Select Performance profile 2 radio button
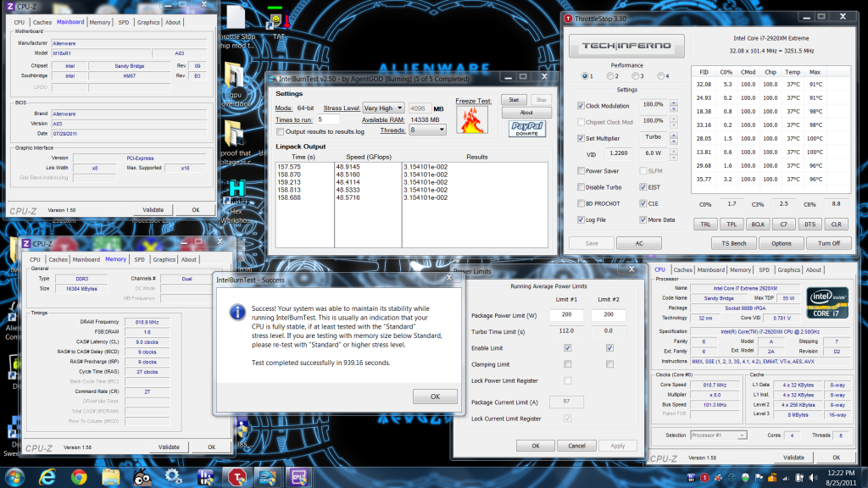The image size is (868, 488). click(610, 75)
